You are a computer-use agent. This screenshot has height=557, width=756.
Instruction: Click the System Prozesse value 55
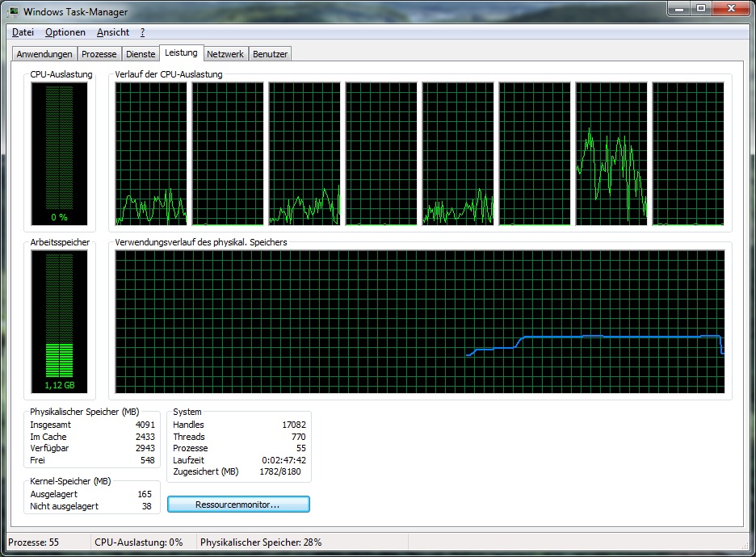tap(300, 448)
